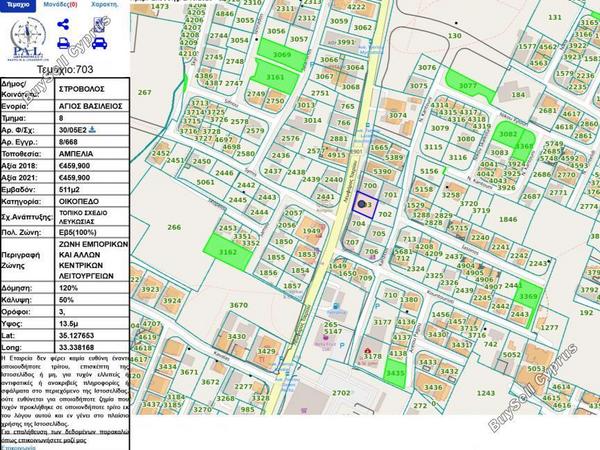Click the Κάλυψη value 50%
The width and height of the screenshot is (600, 450).
click(66, 300)
